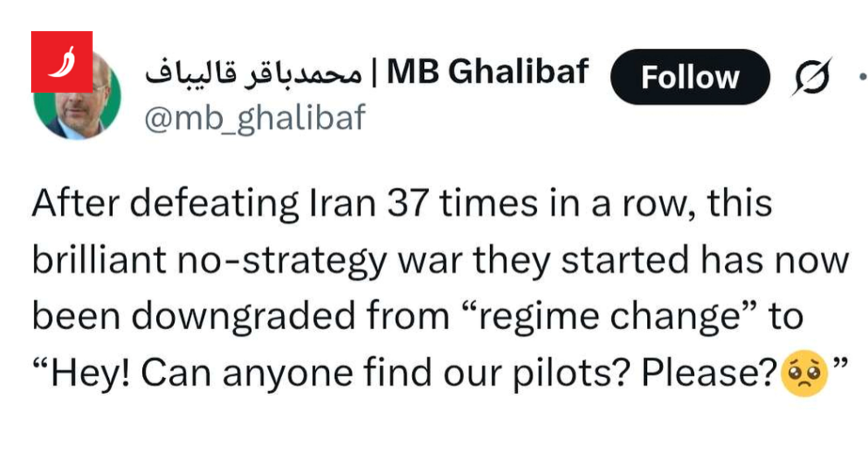Click the word "brilliant" in the tweet body
This screenshot has height=456, width=868.
[89, 262]
